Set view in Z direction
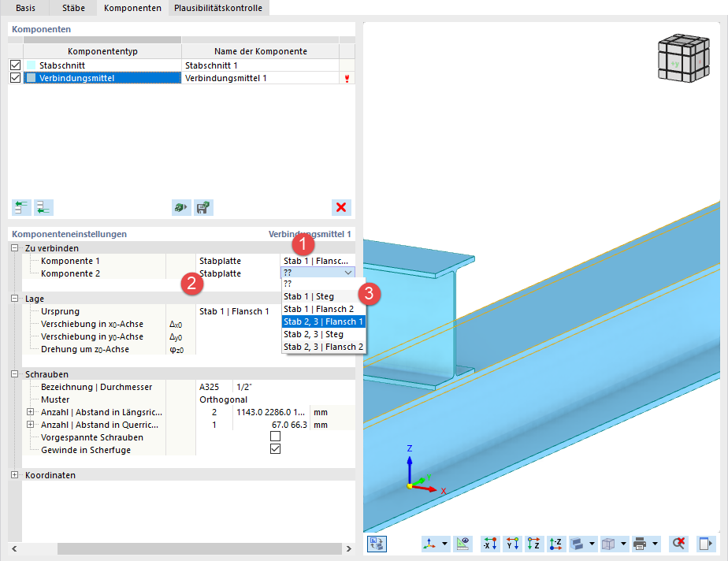This screenshot has width=728, height=561. 534,544
